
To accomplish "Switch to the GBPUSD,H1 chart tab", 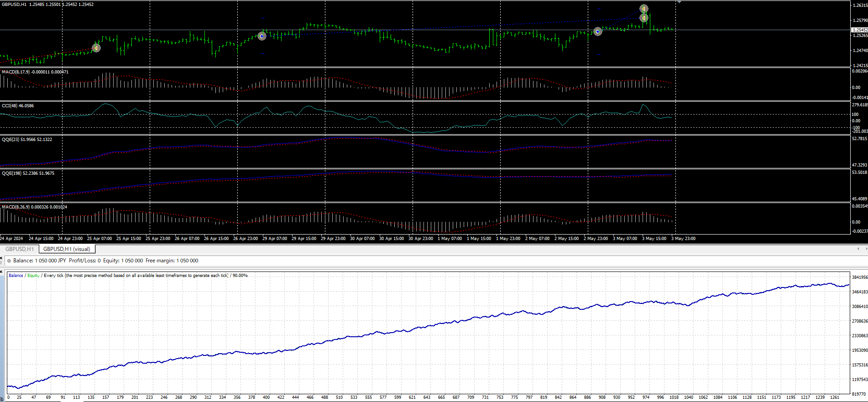I will click(x=19, y=249).
